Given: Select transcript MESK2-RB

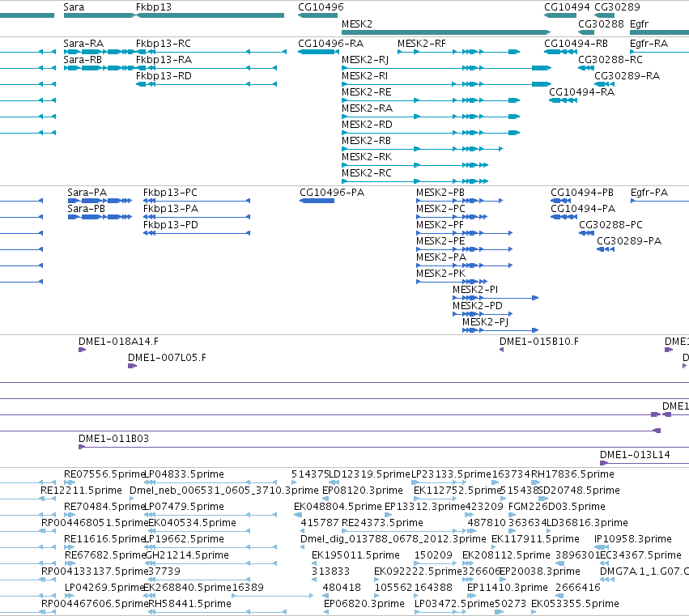Looking at the screenshot, I should click(367, 141).
